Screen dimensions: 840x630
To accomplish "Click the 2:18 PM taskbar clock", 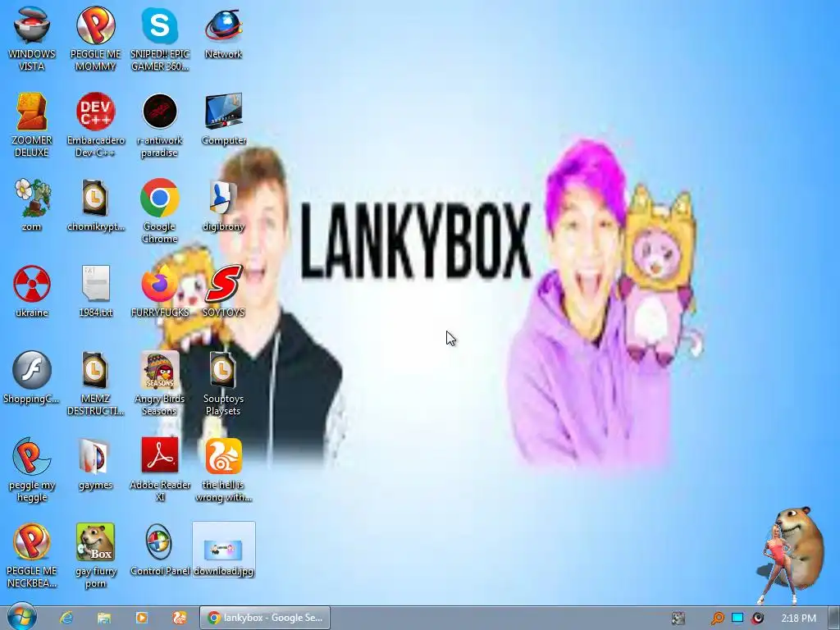I will 798,618.
